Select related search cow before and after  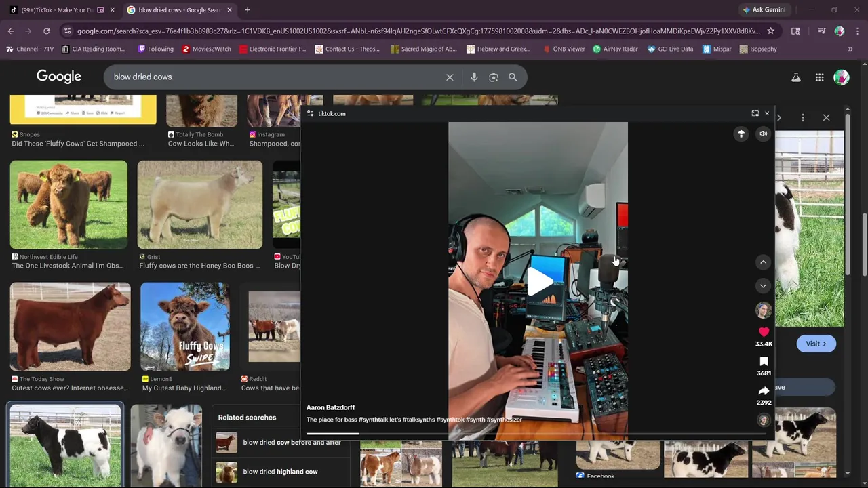pyautogui.click(x=280, y=443)
